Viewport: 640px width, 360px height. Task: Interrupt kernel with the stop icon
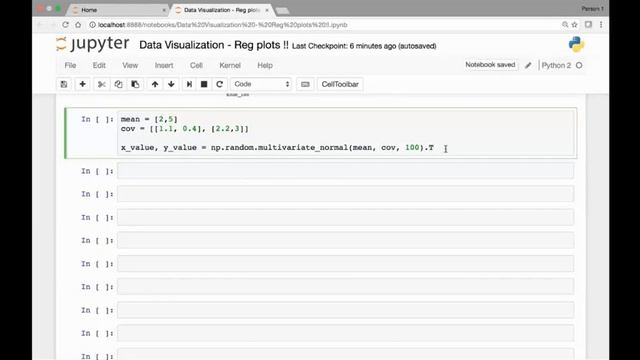pos(204,84)
